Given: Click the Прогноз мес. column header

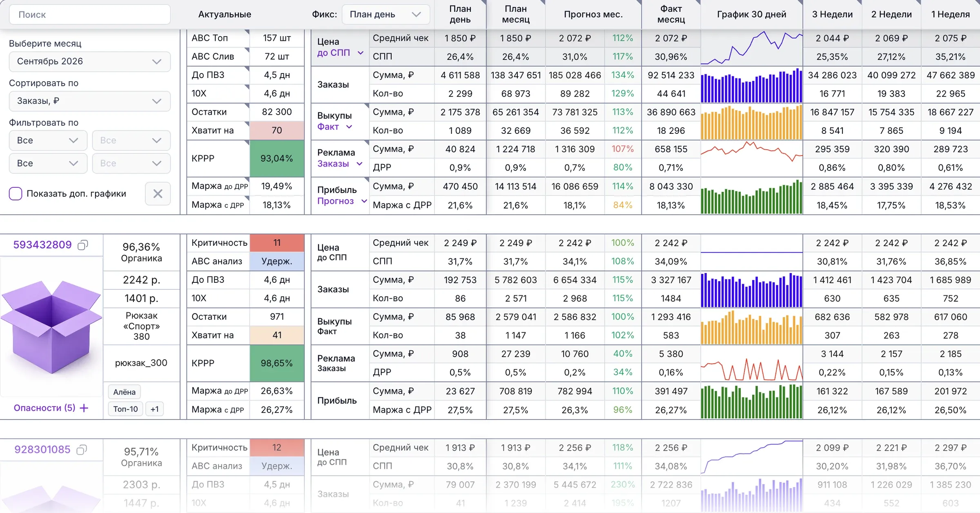Looking at the screenshot, I should tap(593, 14).
